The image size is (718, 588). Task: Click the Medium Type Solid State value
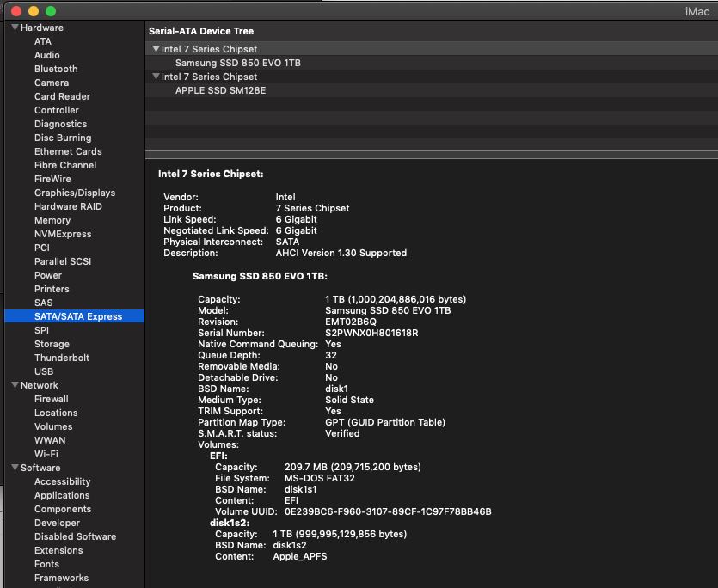349,400
